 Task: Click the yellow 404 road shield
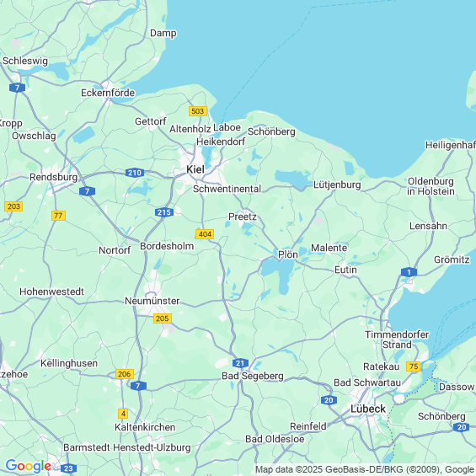pos(205,234)
